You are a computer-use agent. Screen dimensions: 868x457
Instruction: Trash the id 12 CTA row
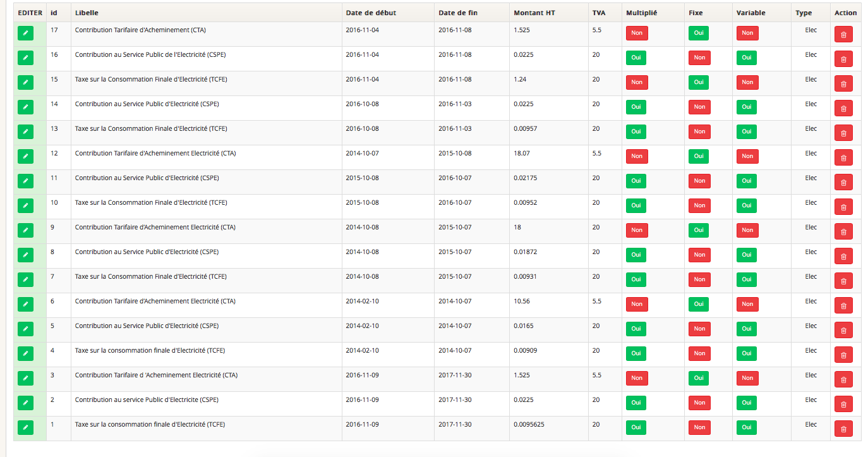[x=843, y=158]
